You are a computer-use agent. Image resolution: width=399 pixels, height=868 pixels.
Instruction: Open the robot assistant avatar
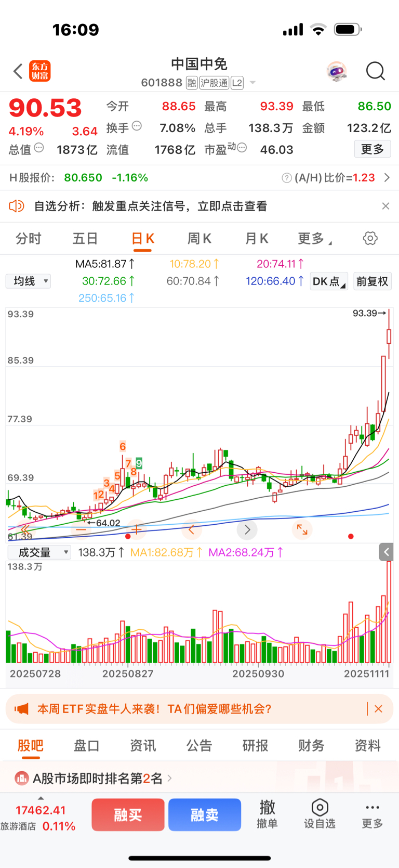[337, 71]
